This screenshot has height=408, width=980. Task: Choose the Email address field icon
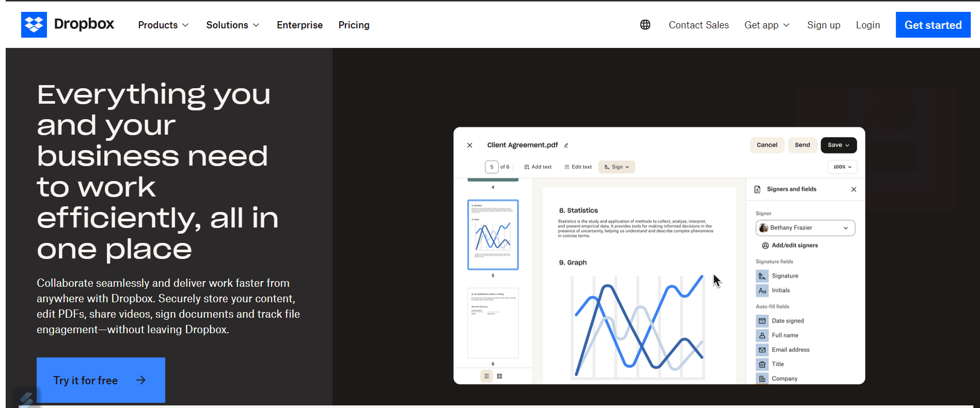tap(762, 350)
